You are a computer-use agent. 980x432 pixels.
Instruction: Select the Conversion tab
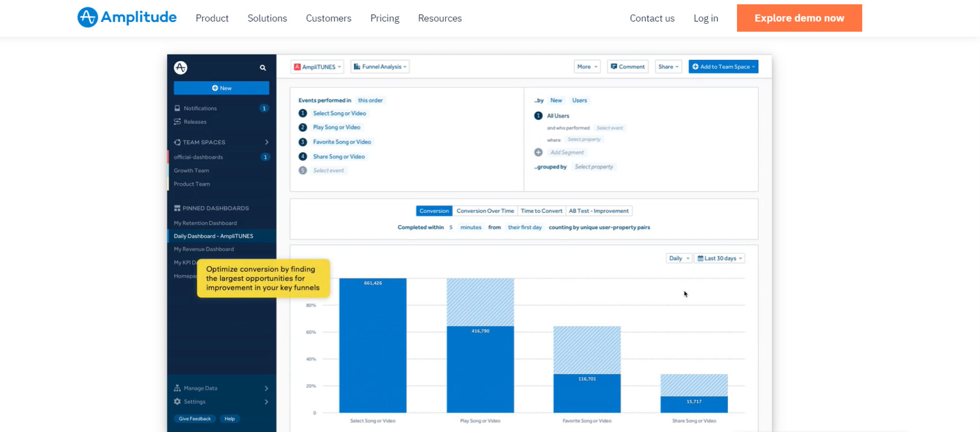(434, 211)
